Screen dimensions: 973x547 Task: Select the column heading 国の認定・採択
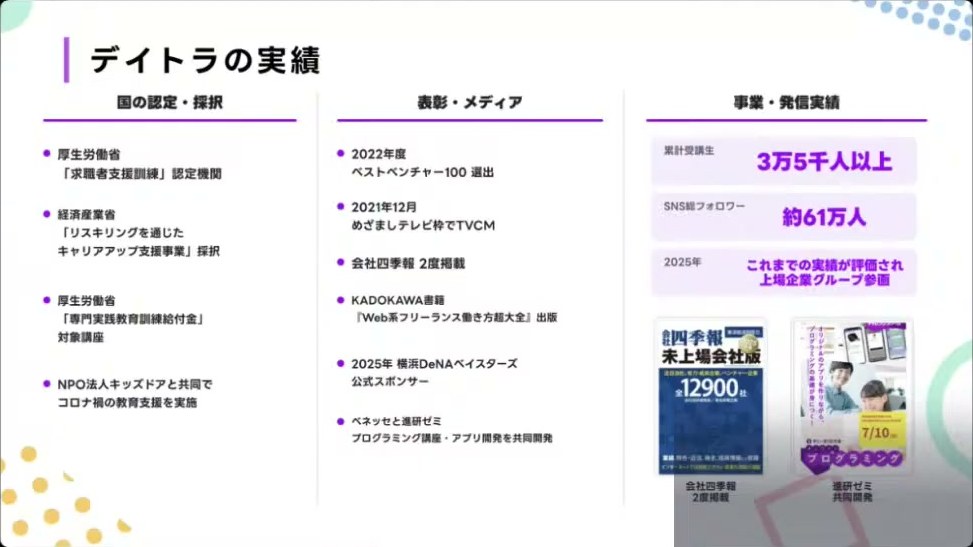click(x=169, y=102)
